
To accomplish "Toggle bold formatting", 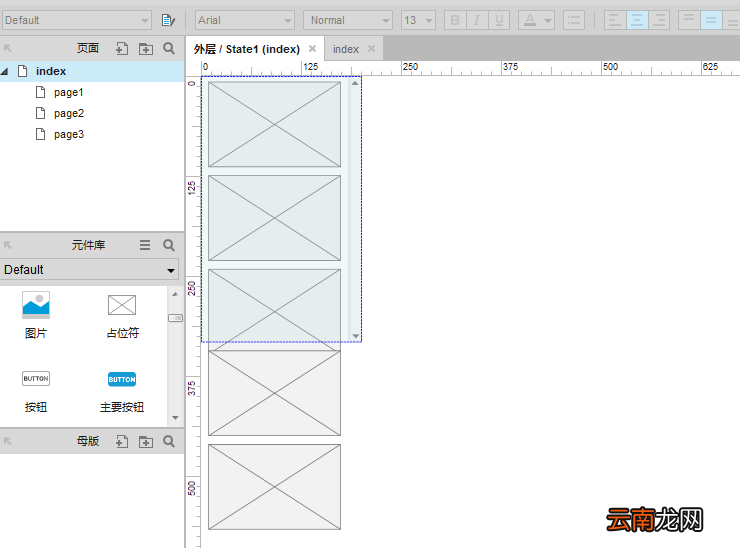I will [455, 20].
